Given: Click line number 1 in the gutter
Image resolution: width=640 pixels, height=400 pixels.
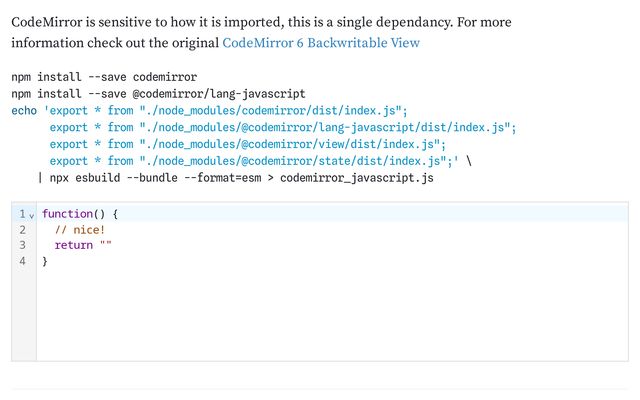Looking at the screenshot, I should coord(22,214).
